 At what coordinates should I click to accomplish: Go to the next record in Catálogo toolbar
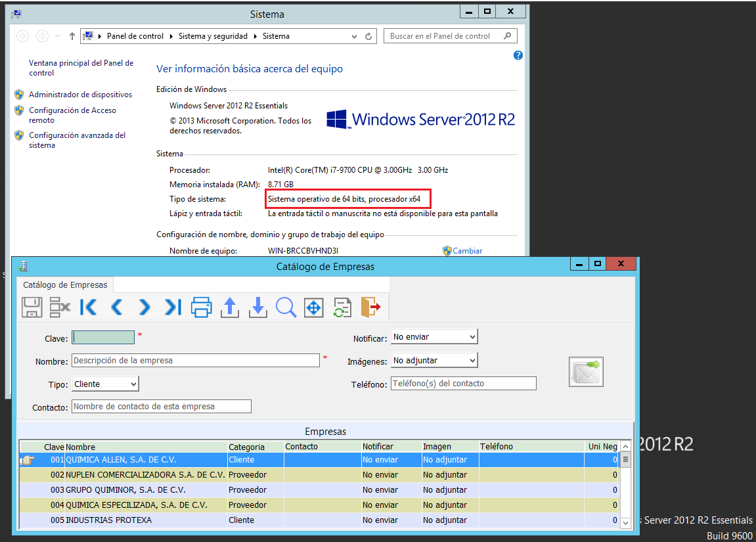[144, 307]
